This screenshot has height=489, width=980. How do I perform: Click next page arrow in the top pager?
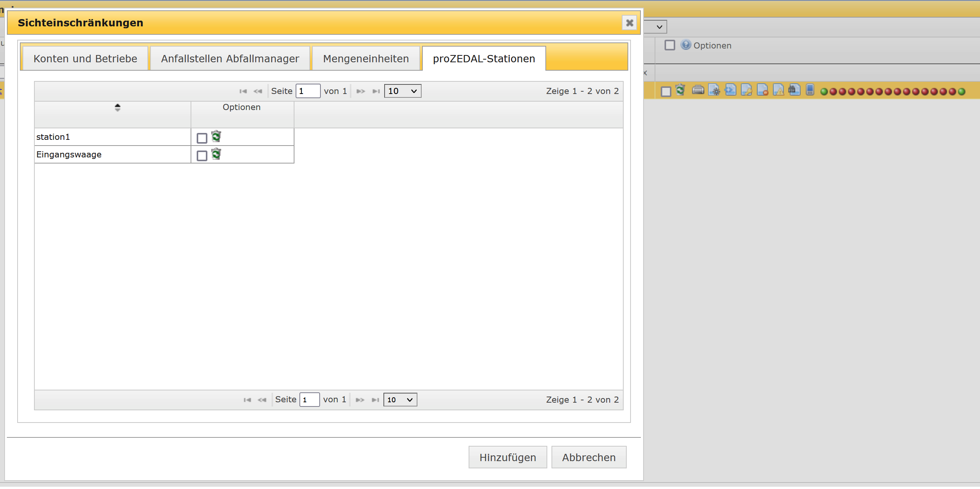(361, 91)
